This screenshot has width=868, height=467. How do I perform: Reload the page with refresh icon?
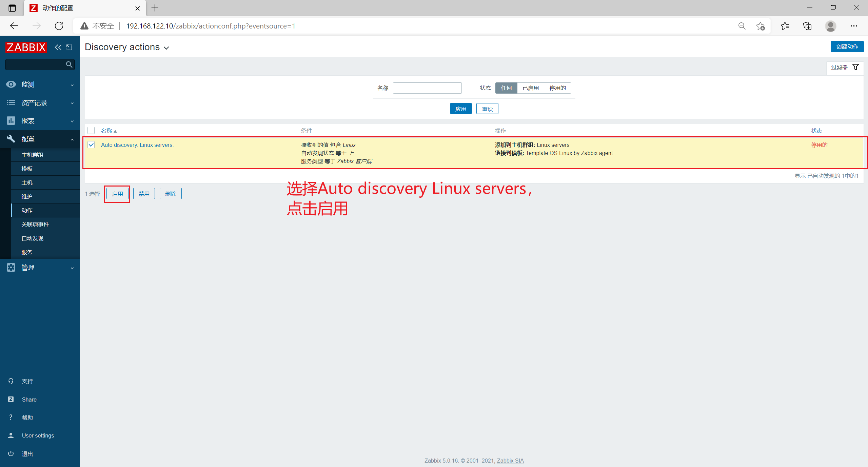click(59, 26)
